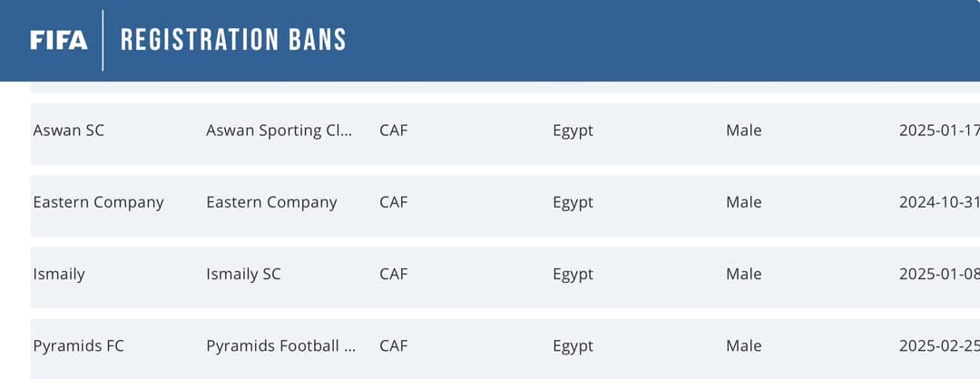Image resolution: width=980 pixels, height=379 pixels.
Task: Select the Pyramids FC club name
Action: [x=79, y=346]
